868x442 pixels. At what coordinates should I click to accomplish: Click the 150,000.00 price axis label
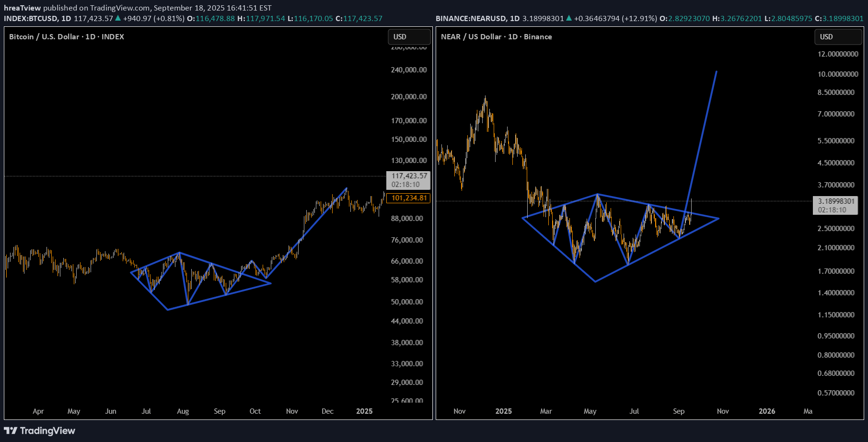click(x=409, y=140)
